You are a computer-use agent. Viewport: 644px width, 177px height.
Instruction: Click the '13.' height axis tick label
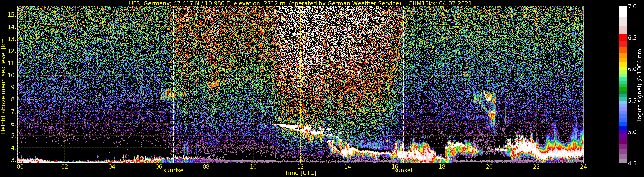[x=12, y=39]
